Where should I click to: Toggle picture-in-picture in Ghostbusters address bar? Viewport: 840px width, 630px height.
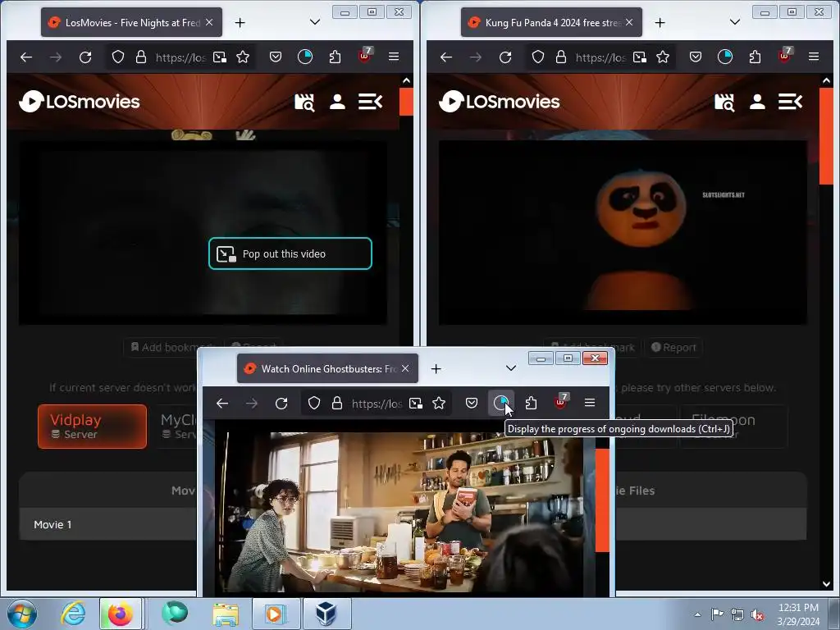pos(416,403)
